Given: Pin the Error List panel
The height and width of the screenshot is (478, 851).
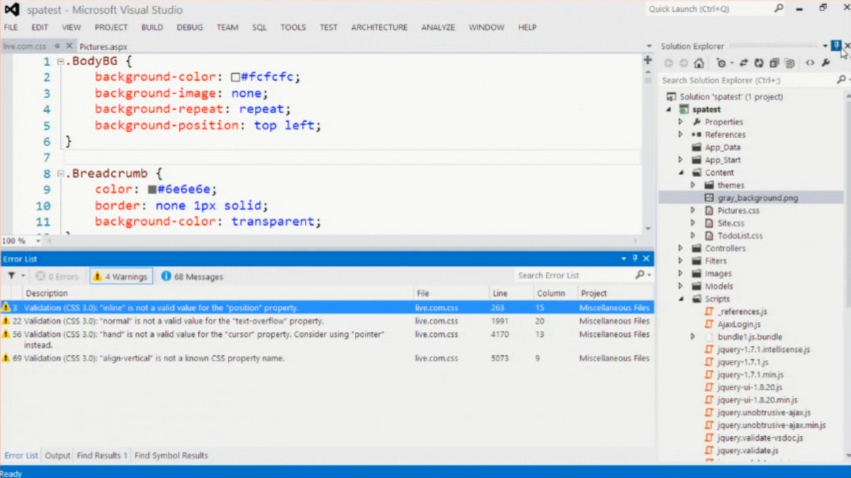Looking at the screenshot, I should tap(635, 259).
